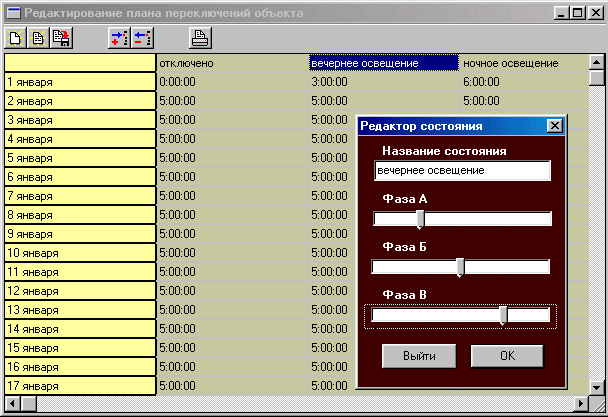This screenshot has height=417, width=608.
Task: Select the 5 января row header
Action: [x=80, y=158]
